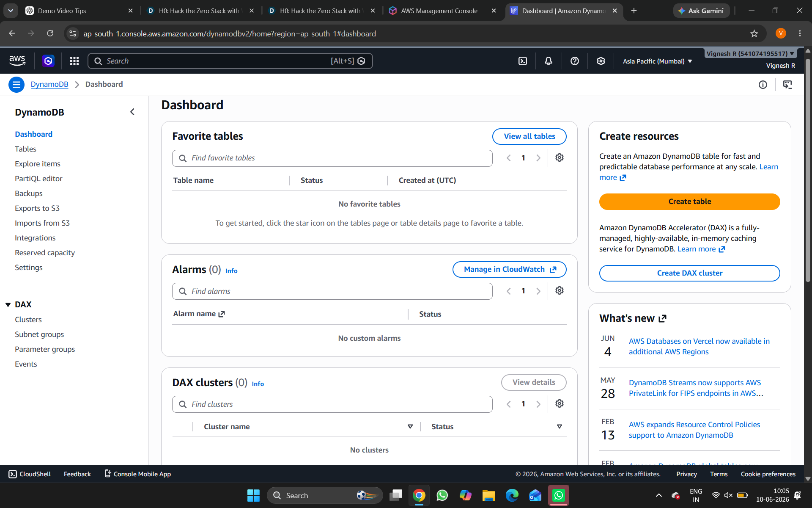812x508 pixels.
Task: Open the AWS services grid menu
Action: tap(74, 61)
